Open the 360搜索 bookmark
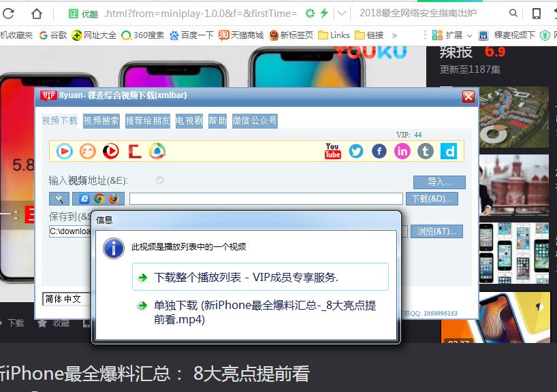 (143, 35)
